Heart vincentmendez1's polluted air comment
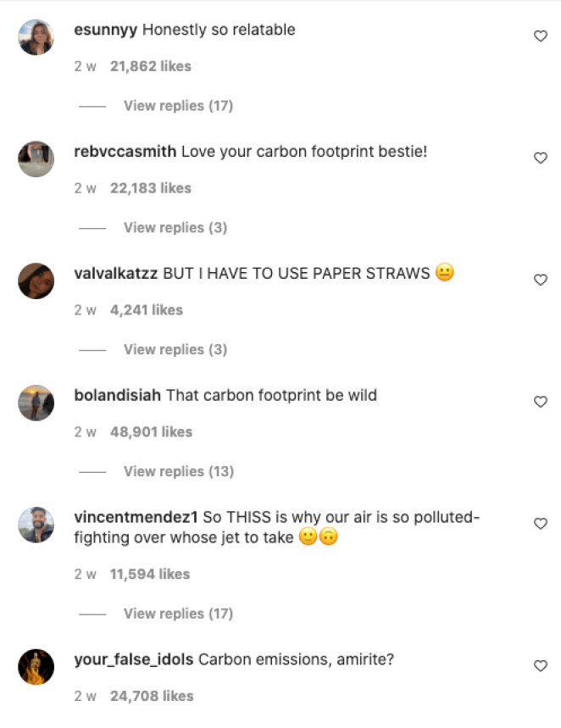 tap(541, 524)
